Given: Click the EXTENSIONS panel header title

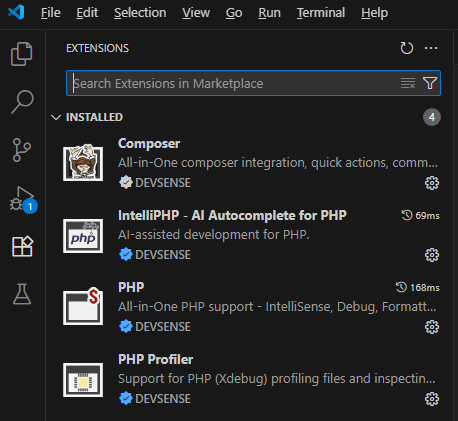Looking at the screenshot, I should coord(97,48).
